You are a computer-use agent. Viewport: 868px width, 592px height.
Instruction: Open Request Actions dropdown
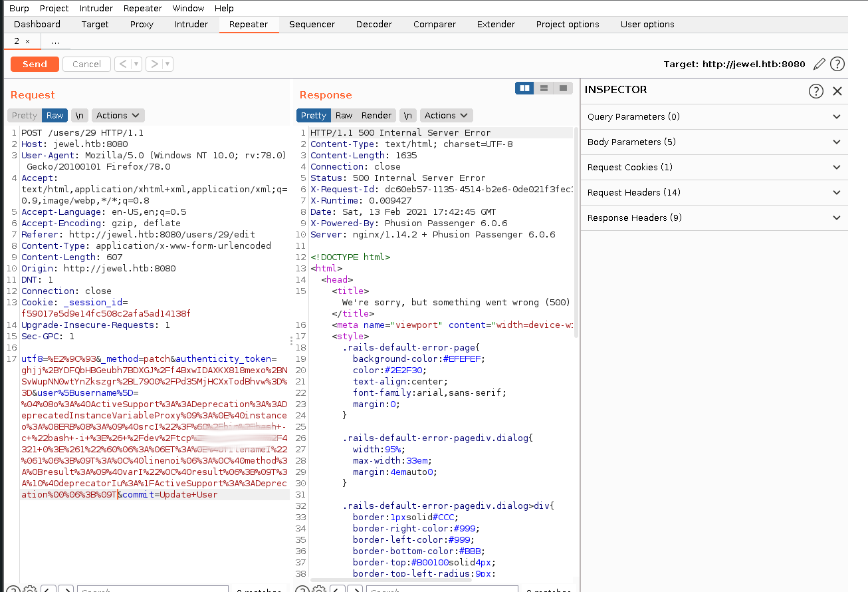click(x=118, y=115)
